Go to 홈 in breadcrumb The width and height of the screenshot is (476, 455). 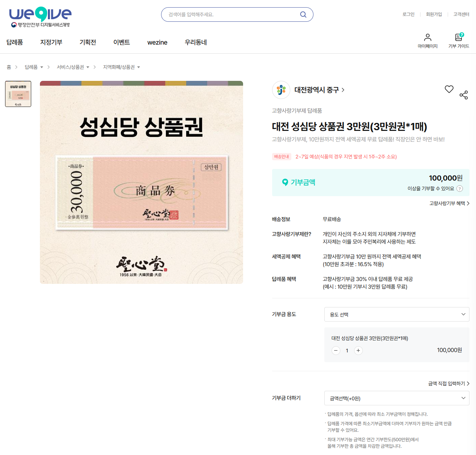9,67
